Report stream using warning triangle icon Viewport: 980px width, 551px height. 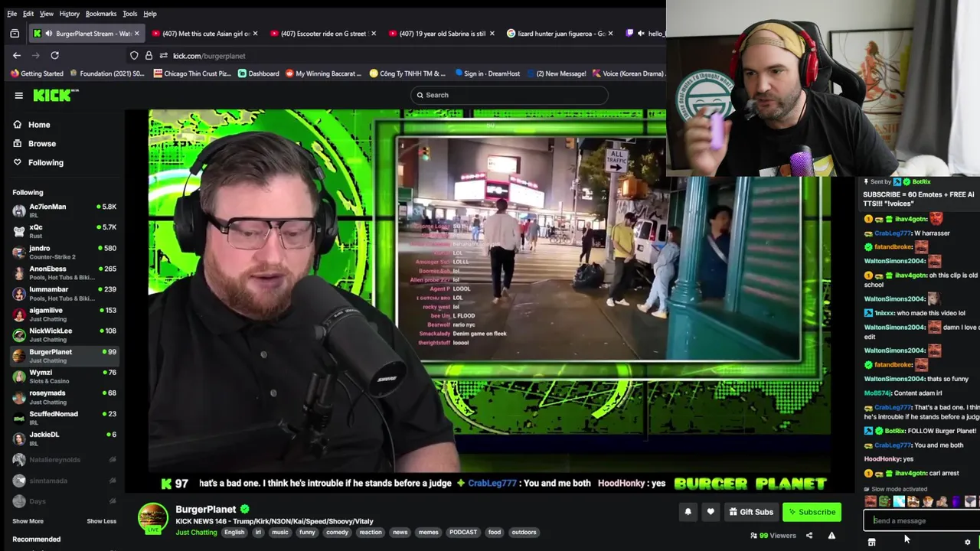[x=831, y=536]
